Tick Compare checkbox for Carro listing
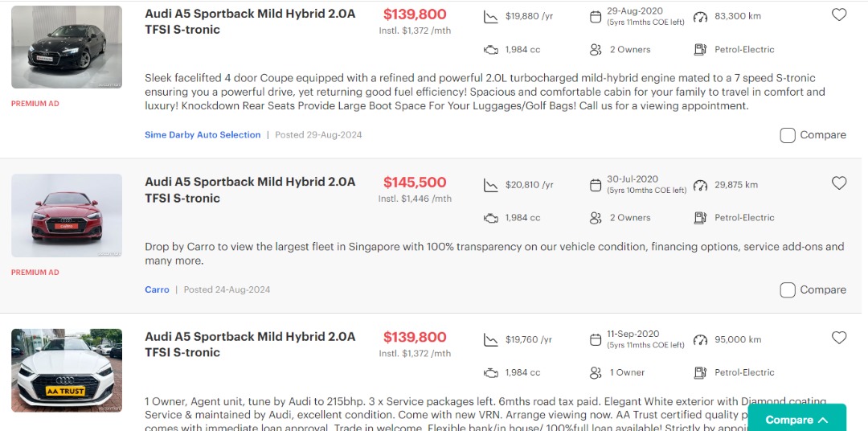868x431 pixels. [x=788, y=289]
